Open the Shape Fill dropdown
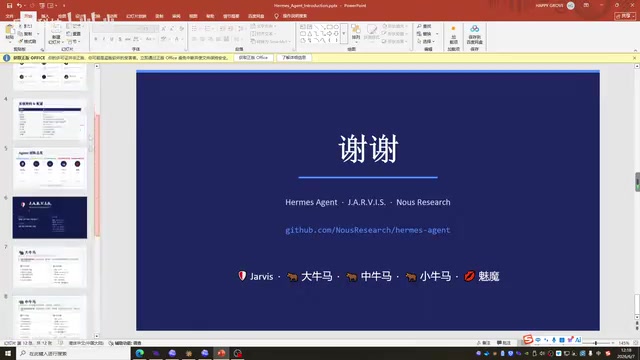Screen dimensions: 640x360 click(395, 26)
